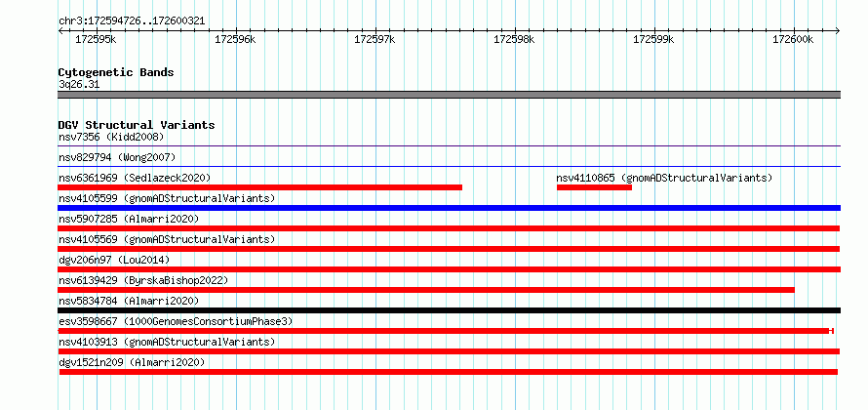Click the thin blue line of nsv829794
The width and height of the screenshot is (868, 410).
[x=449, y=166]
